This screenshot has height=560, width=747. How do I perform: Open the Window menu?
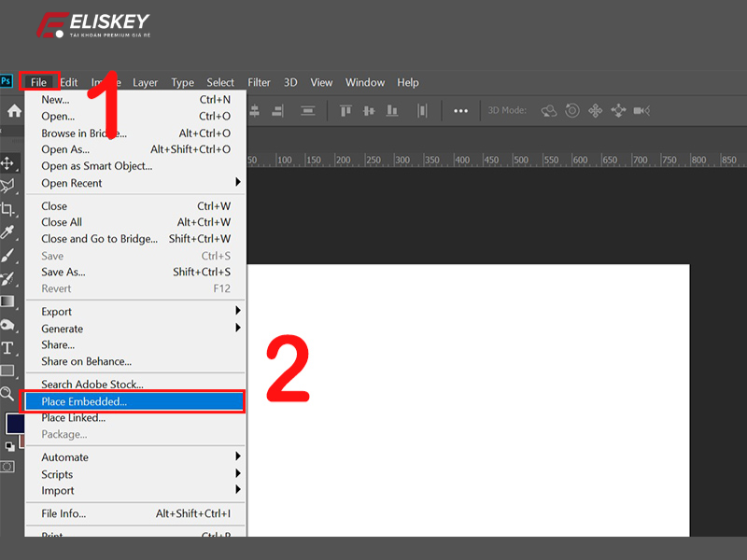tap(364, 82)
